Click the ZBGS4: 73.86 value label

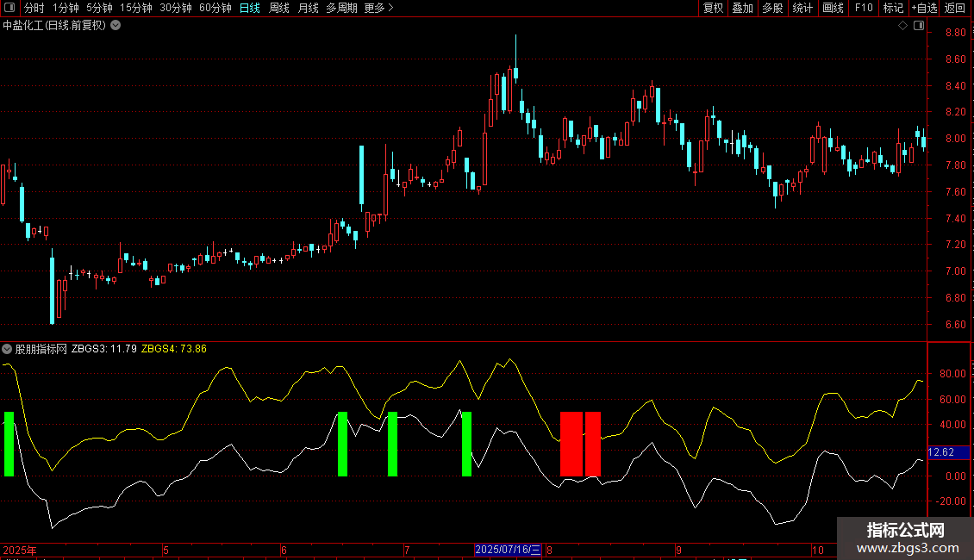(x=174, y=349)
